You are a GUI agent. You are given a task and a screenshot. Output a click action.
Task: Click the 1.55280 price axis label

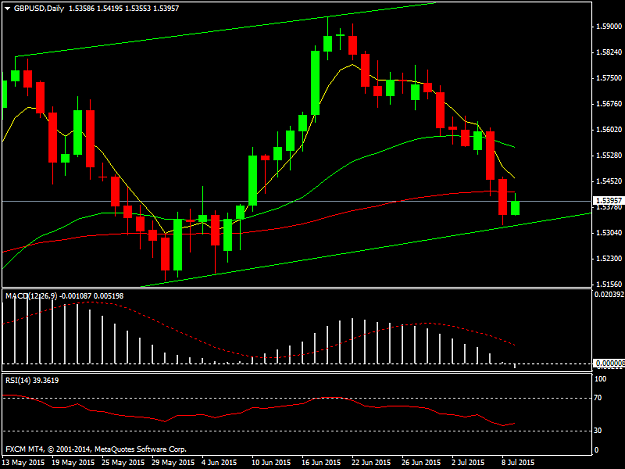609,155
